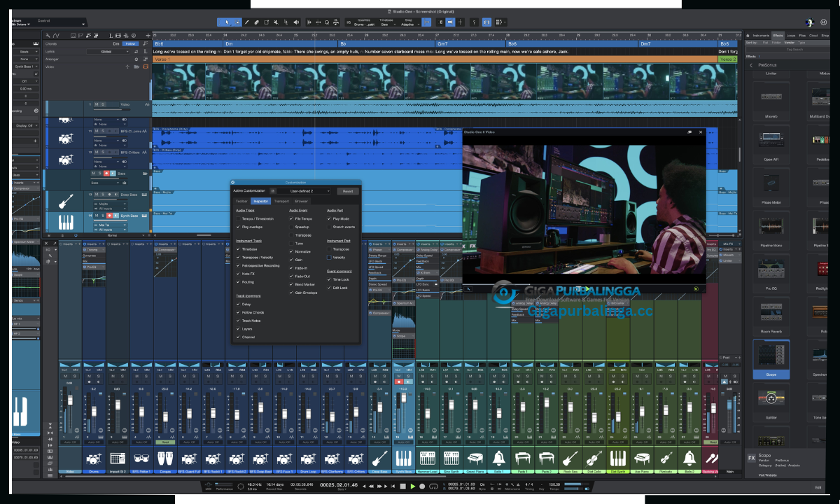Click the Drums channel drum kit icon
Viewport: 840px width, 504px height.
coord(93,458)
